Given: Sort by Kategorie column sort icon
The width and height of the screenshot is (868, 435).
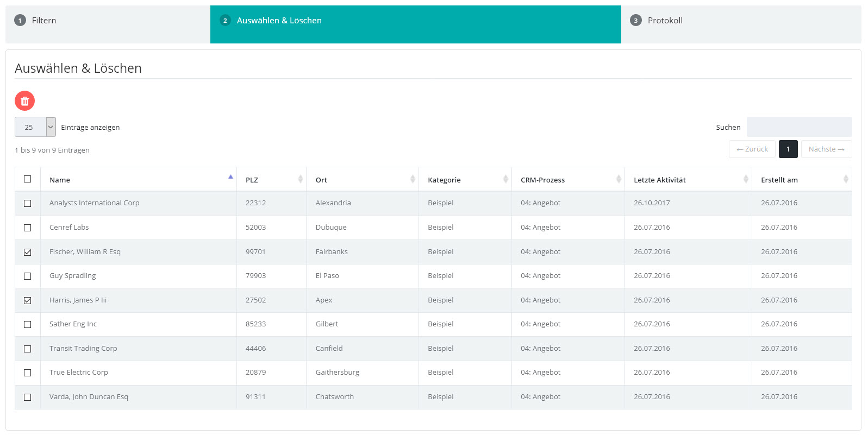Looking at the screenshot, I should click(x=505, y=179).
